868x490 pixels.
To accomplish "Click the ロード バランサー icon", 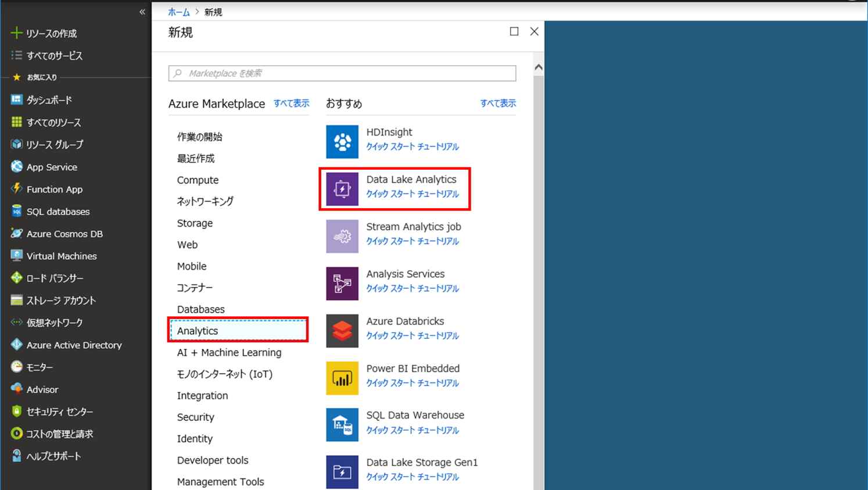I will click(x=16, y=278).
